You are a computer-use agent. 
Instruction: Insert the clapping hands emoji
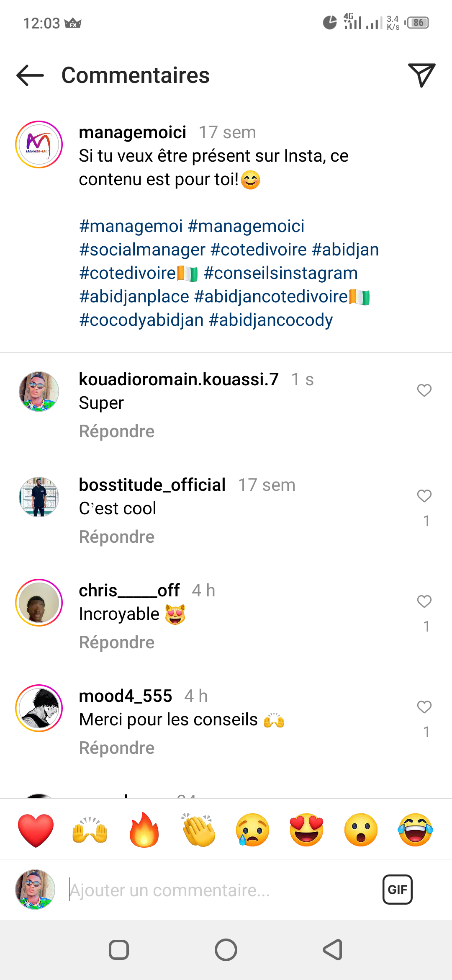pos(198,830)
